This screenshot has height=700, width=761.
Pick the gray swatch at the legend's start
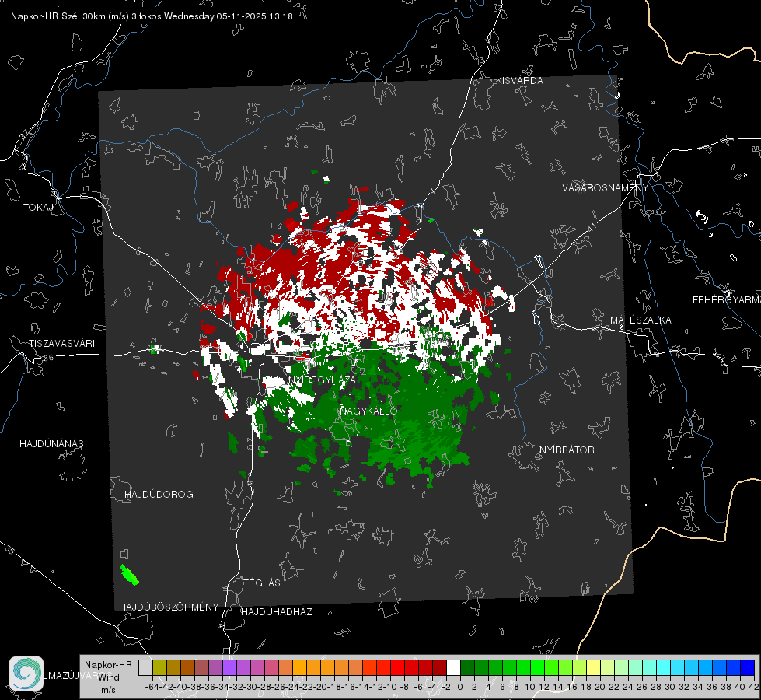click(x=145, y=668)
